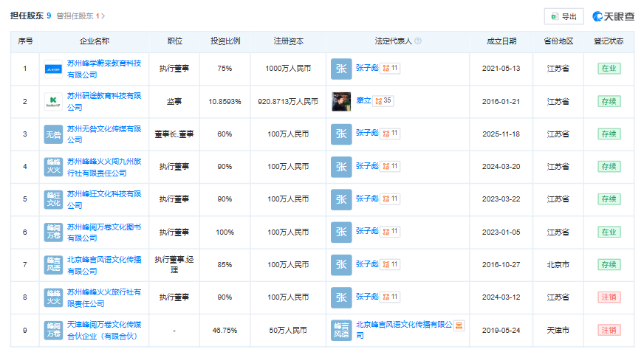Viewport: 644px width, 355px height.
Task: Click 康立's avatar photo
Action: point(340,101)
